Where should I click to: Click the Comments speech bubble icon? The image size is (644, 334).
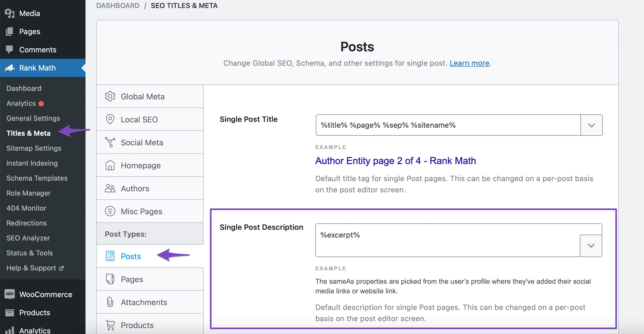tap(10, 50)
